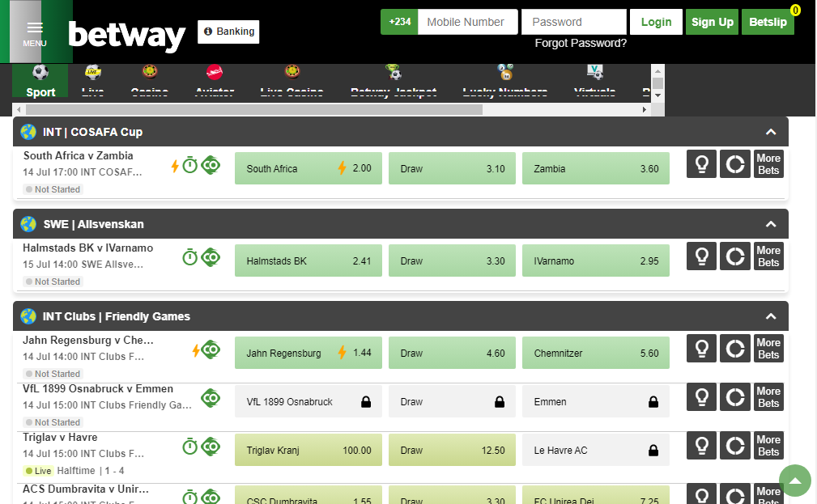Open lightbulb tips for Triglav v Havre

701,445
